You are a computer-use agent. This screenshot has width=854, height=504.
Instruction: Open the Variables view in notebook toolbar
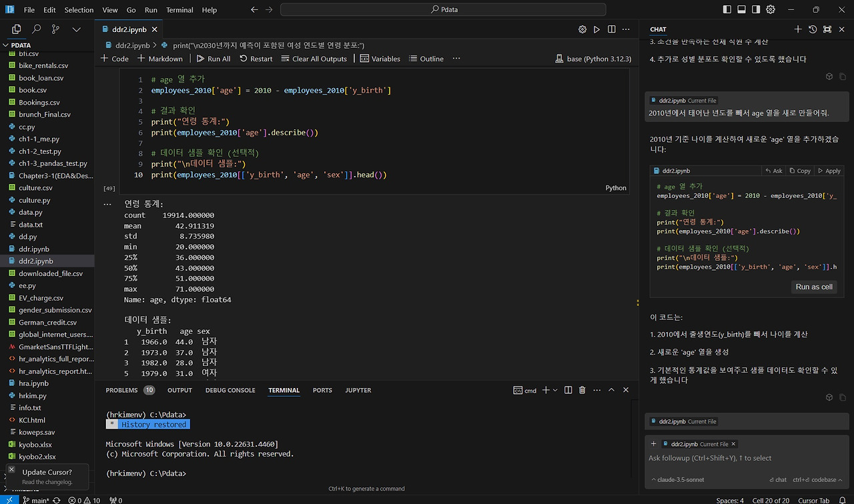380,59
